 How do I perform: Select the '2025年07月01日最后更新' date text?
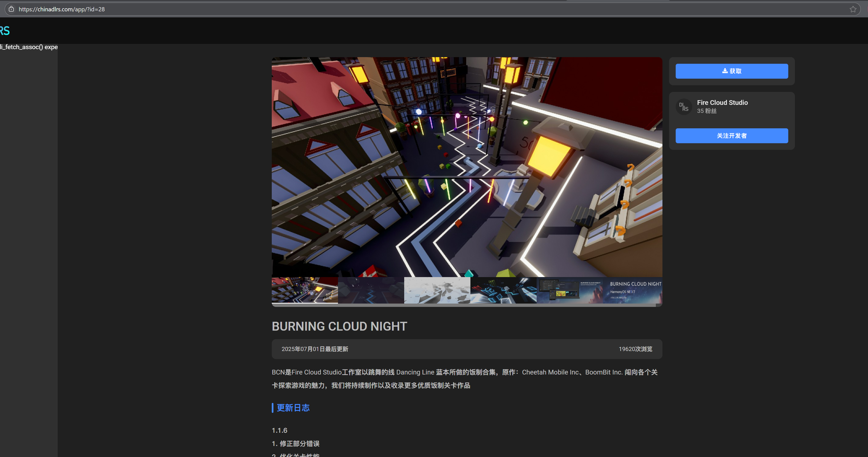pyautogui.click(x=315, y=349)
